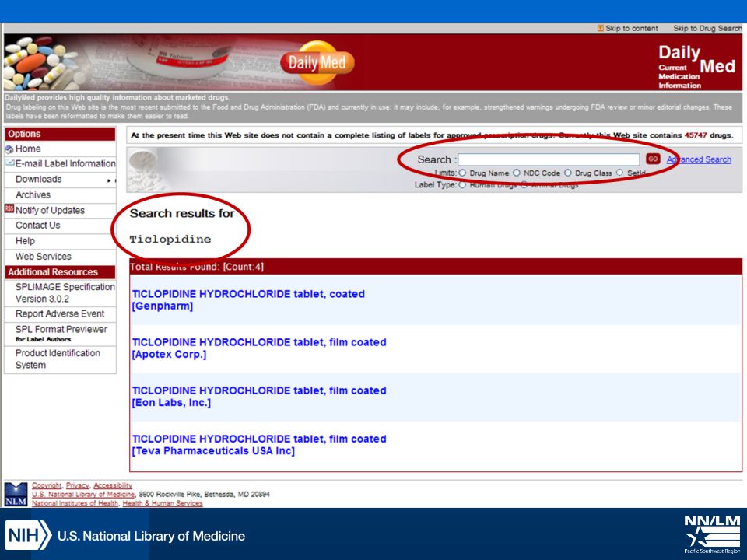Open U.S. National Library of Medicine link
The image size is (747, 560).
[83, 495]
